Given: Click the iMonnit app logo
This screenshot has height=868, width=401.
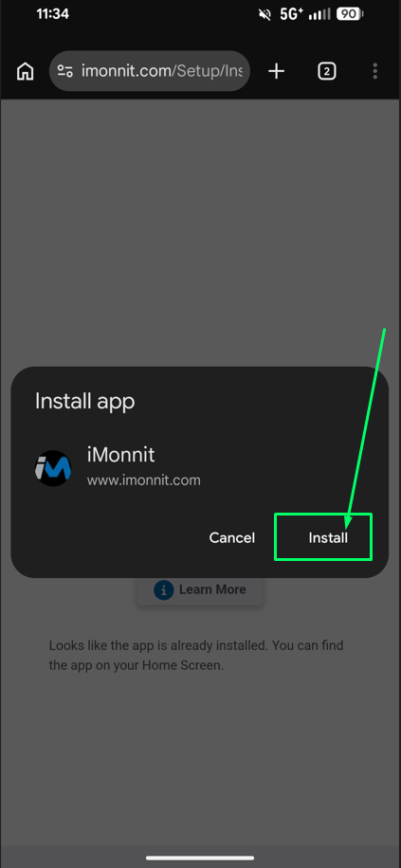Looking at the screenshot, I should pyautogui.click(x=53, y=468).
